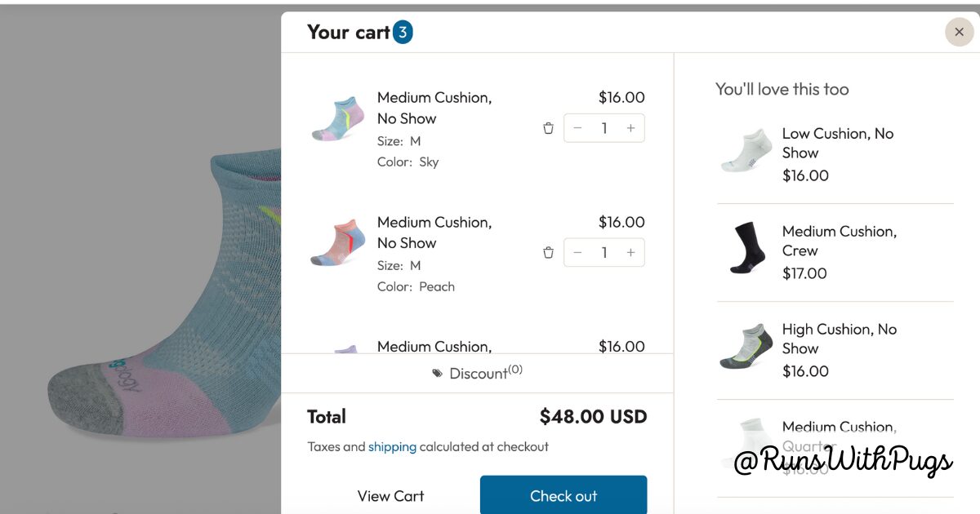Remove the Peach sock using trash icon

[x=548, y=253]
